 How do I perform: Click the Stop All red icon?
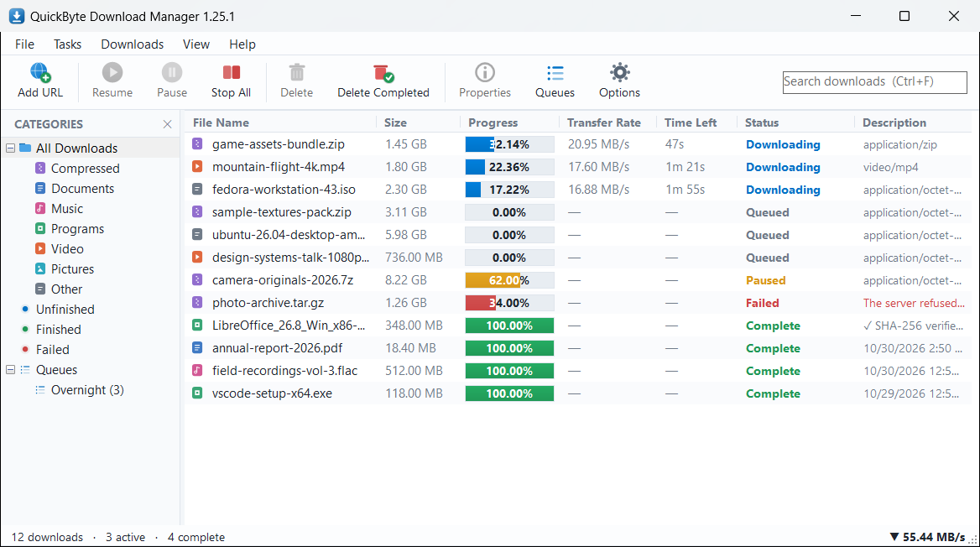[232, 72]
